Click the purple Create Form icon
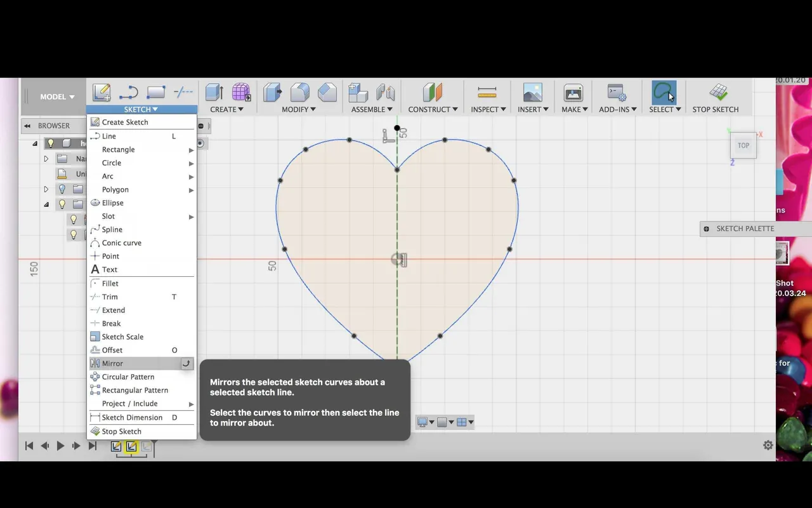 pos(241,93)
